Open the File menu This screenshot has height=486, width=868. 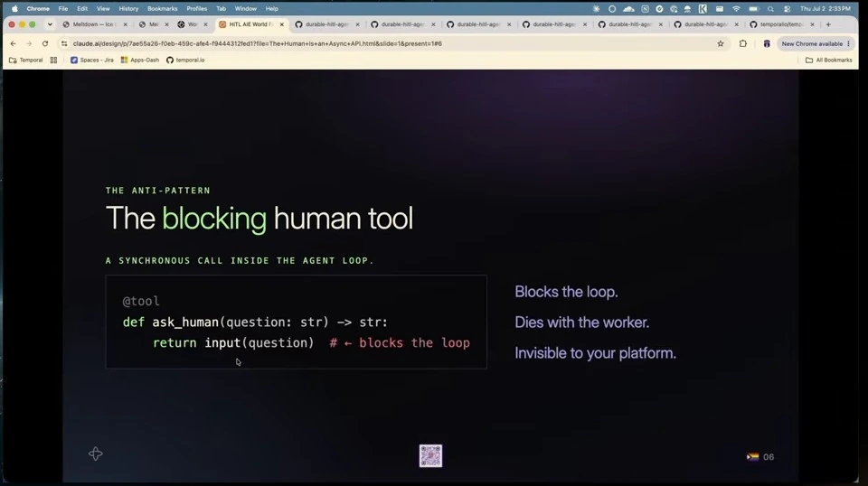click(63, 9)
